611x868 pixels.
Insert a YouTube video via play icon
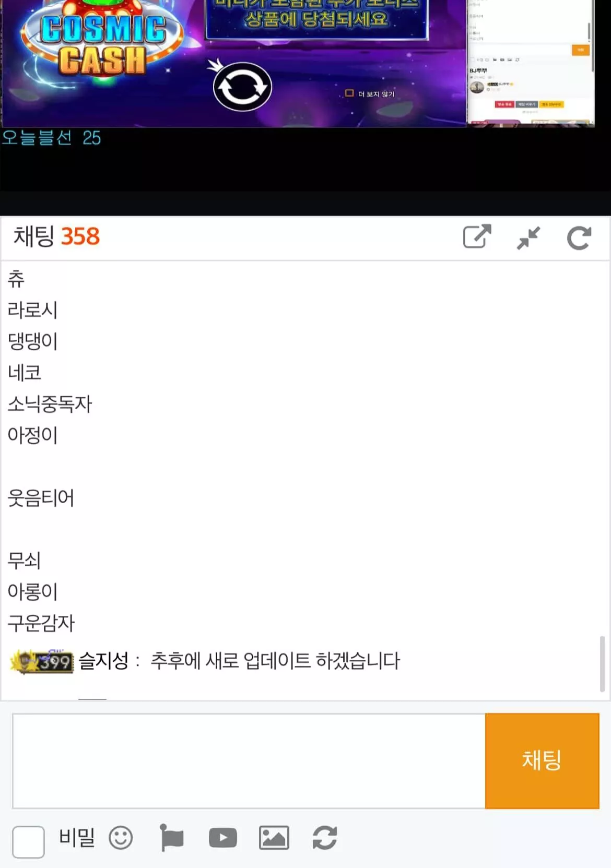coord(222,838)
